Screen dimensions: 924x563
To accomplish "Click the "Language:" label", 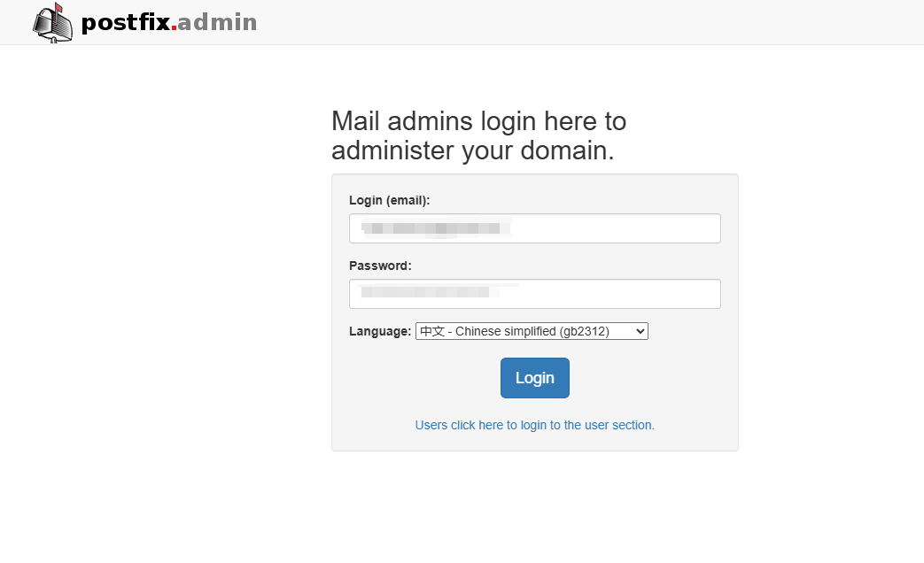I will pos(380,331).
